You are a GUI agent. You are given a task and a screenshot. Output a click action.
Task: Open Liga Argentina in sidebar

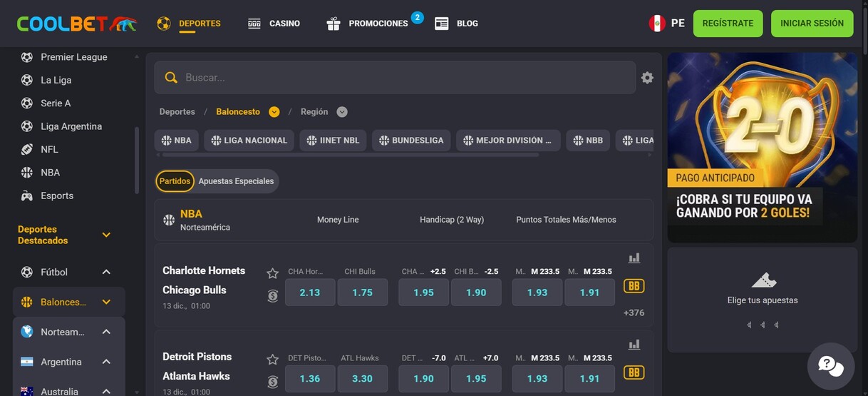(x=71, y=126)
